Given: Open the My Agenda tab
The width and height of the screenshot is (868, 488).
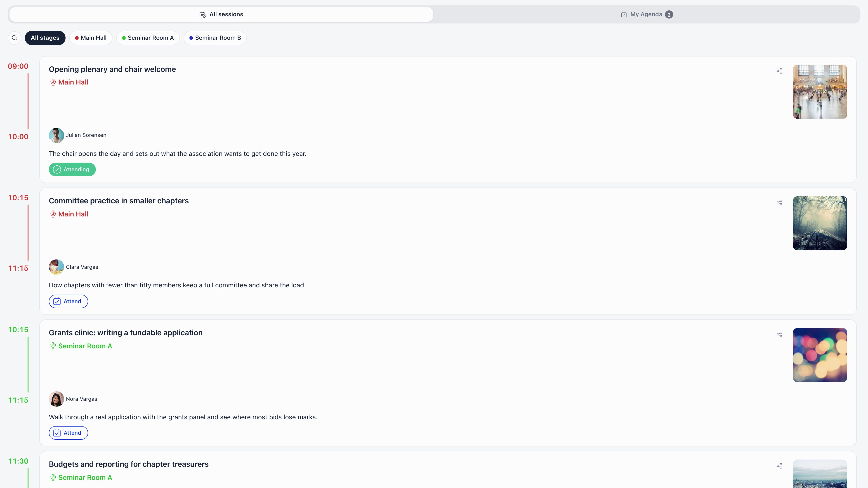Looking at the screenshot, I should click(647, 14).
